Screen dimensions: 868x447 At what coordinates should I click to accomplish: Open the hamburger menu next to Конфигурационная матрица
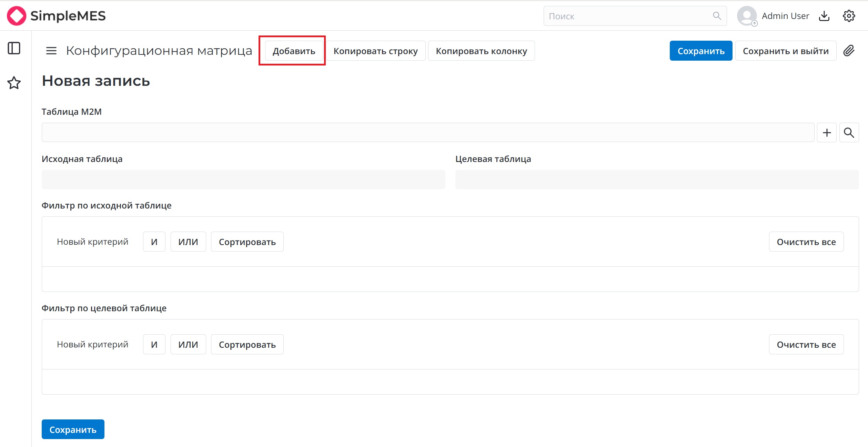pos(51,51)
